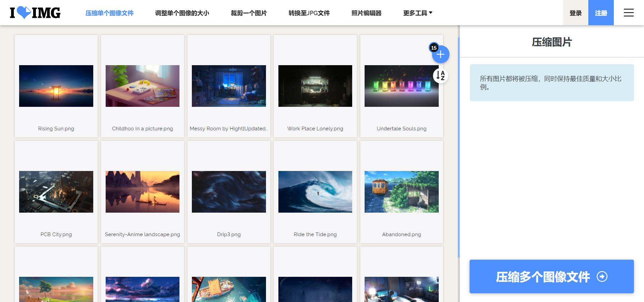This screenshot has height=302, width=644.
Task: Select the Drip3.png thumbnail
Action: coord(229,192)
